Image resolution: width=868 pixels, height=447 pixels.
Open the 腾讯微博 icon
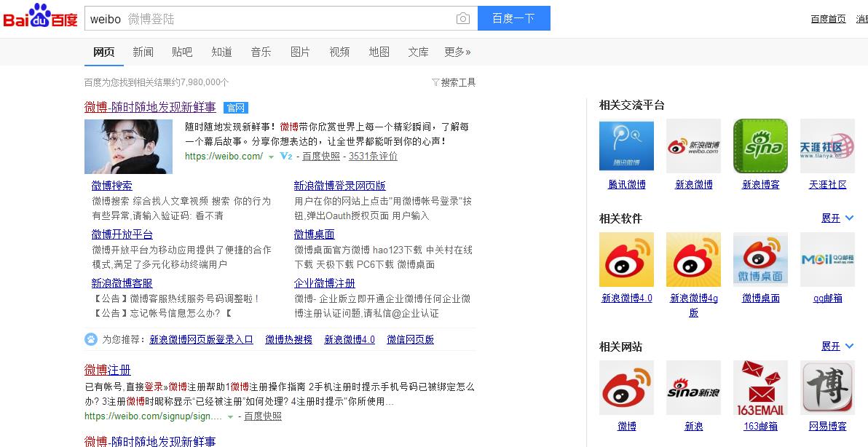pyautogui.click(x=626, y=146)
